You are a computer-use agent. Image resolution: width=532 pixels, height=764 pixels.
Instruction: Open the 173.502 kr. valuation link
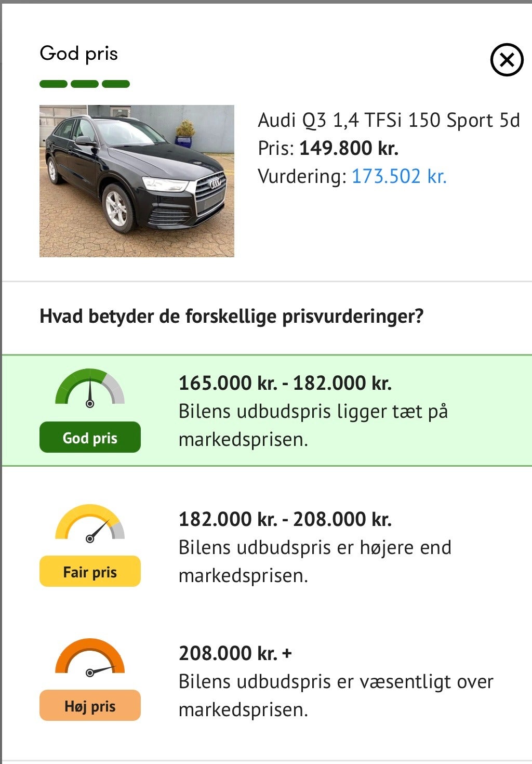click(x=399, y=177)
